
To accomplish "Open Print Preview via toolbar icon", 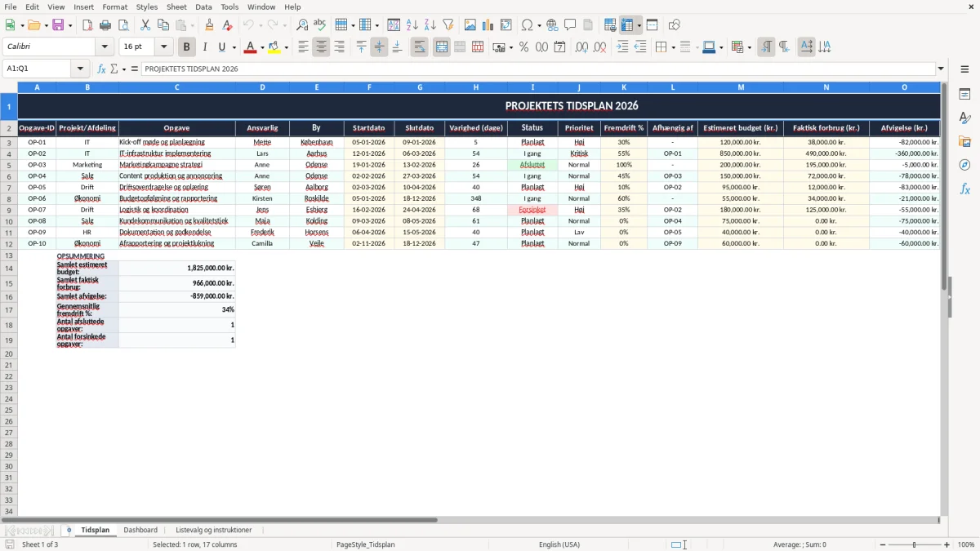I will point(123,25).
